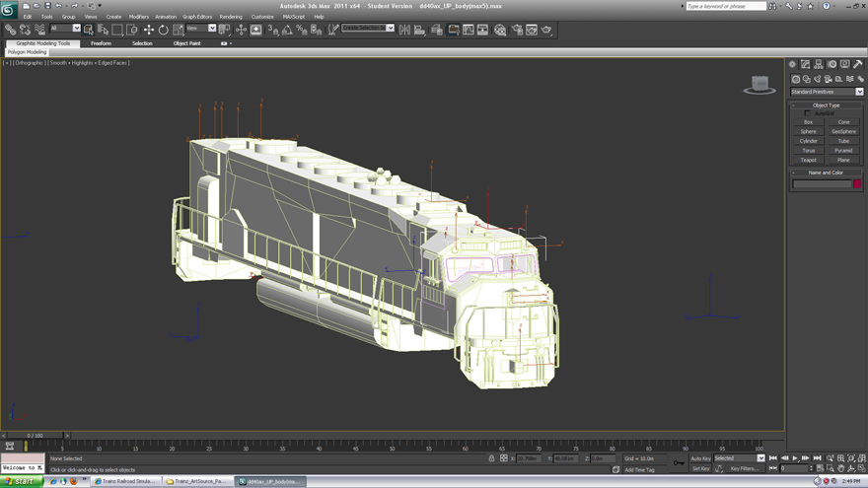868x488 pixels.
Task: Open the Modifiers menu
Action: (x=139, y=17)
